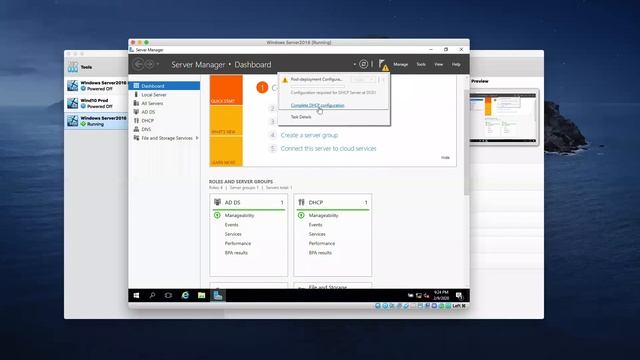
Task: Click the Server Manager taskbar icon
Action: 218,295
